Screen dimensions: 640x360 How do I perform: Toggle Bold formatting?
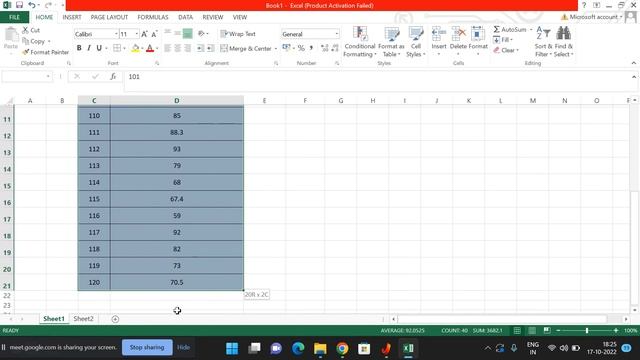pos(79,48)
